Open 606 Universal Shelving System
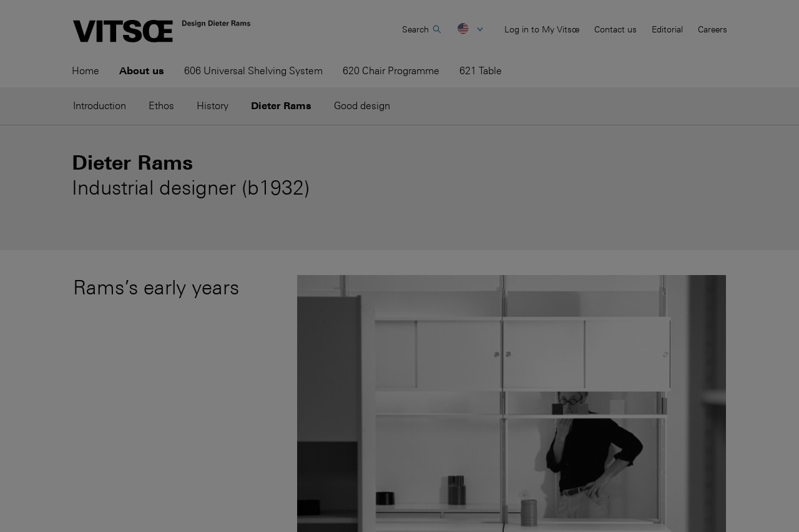 pos(253,70)
